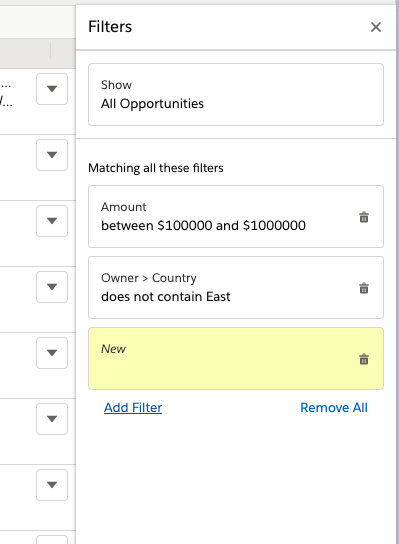The image size is (399, 544).
Task: Edit the Owner Country does not contain filter
Action: click(x=236, y=288)
